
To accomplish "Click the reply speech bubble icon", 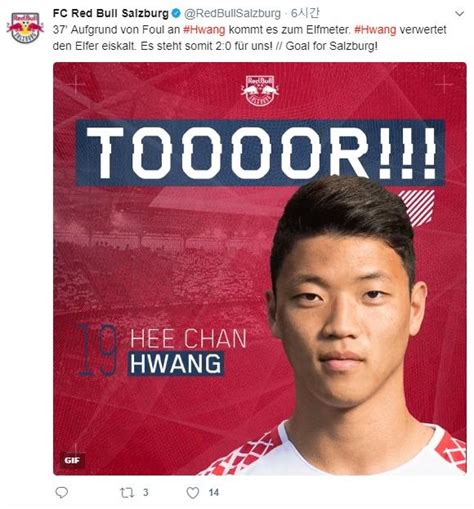I will coord(61,492).
